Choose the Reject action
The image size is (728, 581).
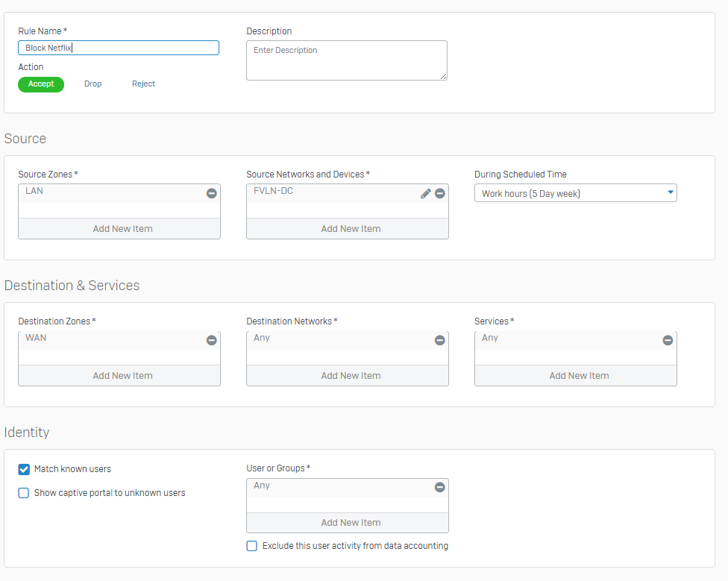click(x=143, y=84)
